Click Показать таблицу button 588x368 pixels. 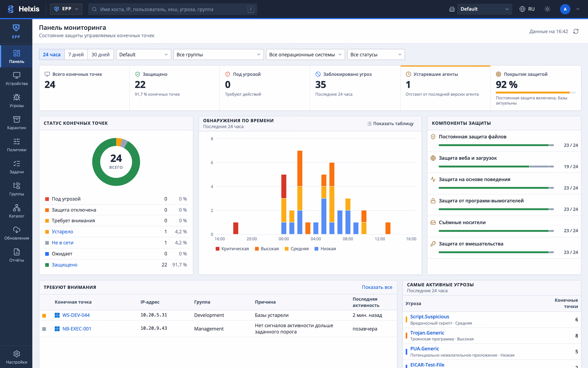pos(390,124)
